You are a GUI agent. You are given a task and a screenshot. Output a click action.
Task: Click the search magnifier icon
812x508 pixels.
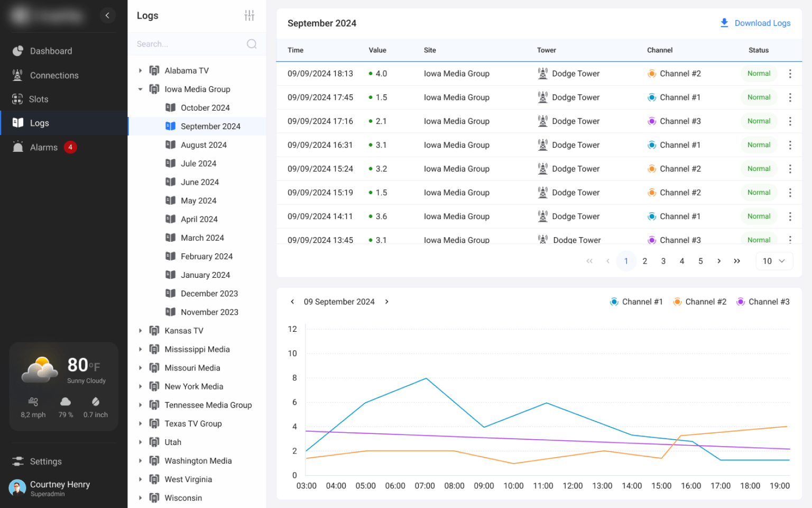(x=252, y=44)
